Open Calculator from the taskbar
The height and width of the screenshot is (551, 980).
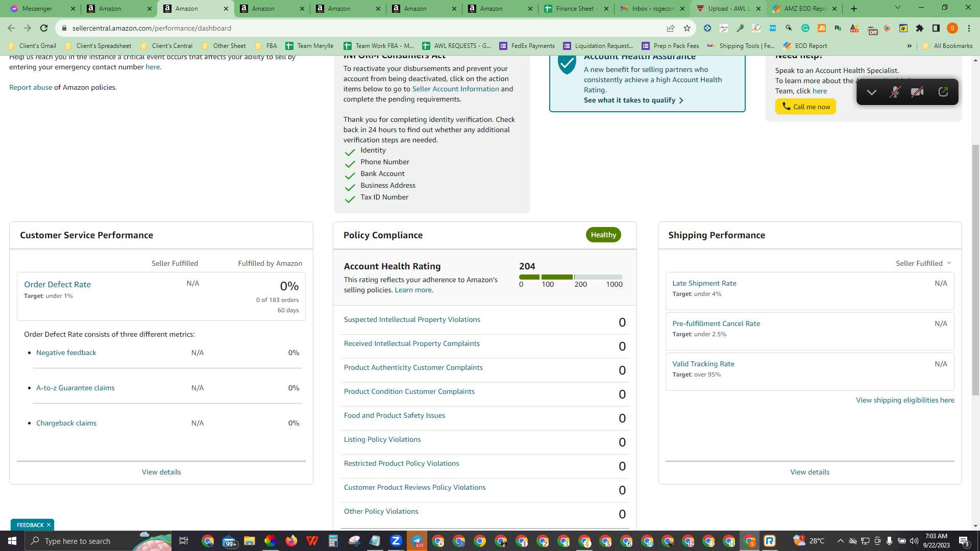click(333, 541)
